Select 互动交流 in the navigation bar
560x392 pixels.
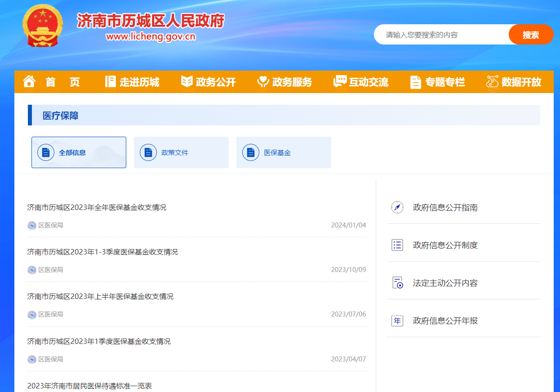point(369,82)
